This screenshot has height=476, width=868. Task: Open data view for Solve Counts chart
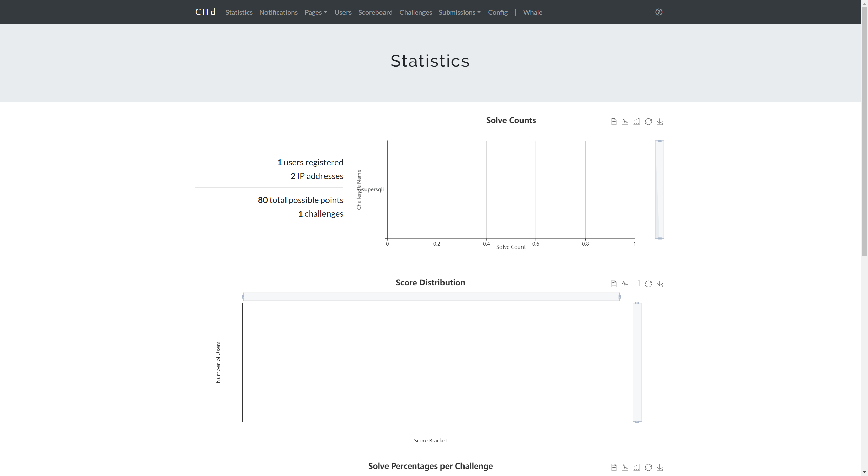[614, 121]
